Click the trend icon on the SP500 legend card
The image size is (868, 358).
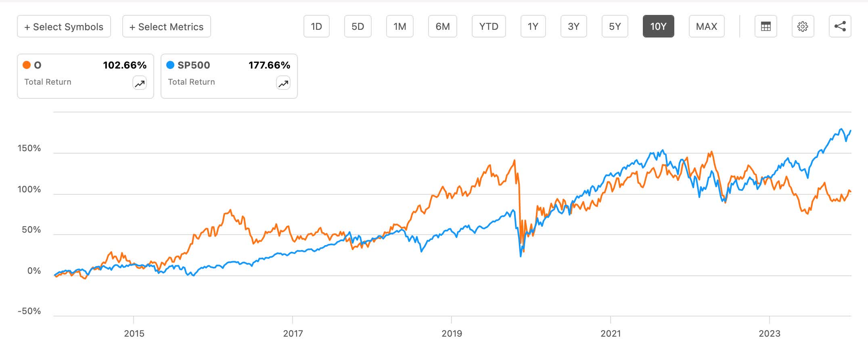point(283,83)
